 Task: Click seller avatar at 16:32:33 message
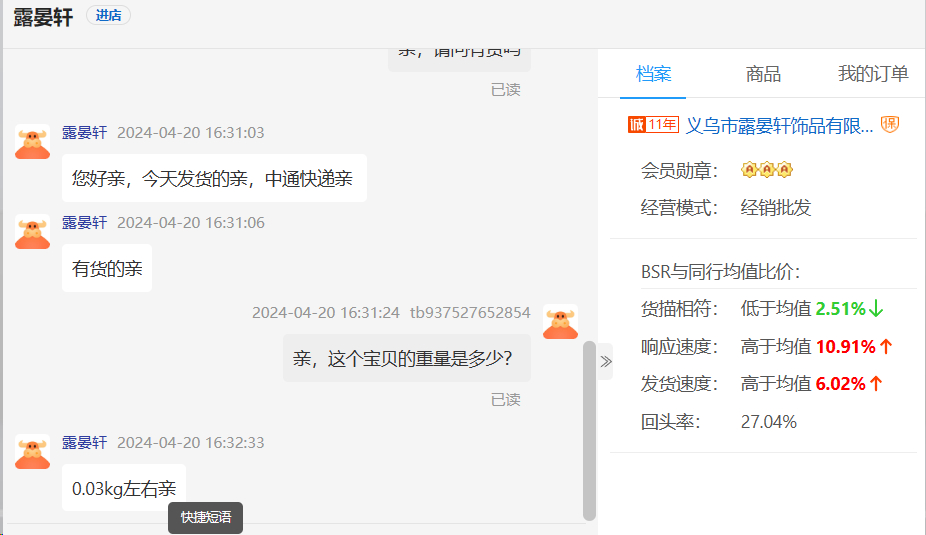pos(32,452)
